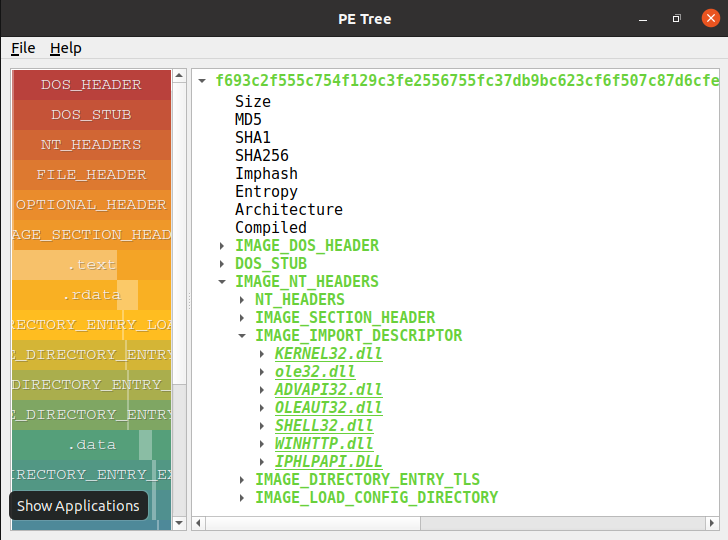Select the DOS_HEADER map region
Screen dimensions: 728x540
91,85
